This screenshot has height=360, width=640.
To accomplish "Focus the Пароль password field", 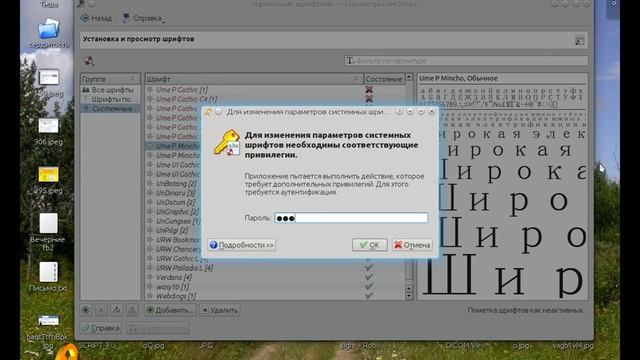I will tap(351, 218).
